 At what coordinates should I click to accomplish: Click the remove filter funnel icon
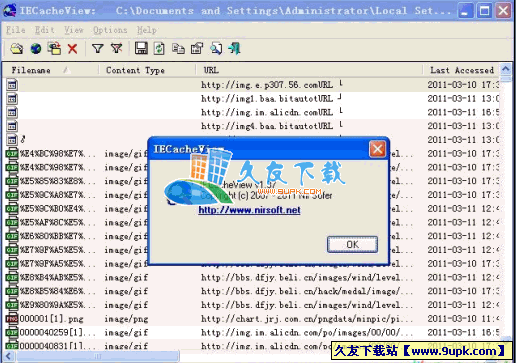(117, 49)
